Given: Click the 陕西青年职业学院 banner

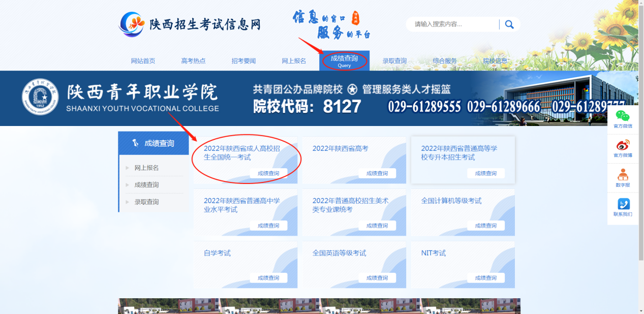Looking at the screenshot, I should tap(319, 98).
